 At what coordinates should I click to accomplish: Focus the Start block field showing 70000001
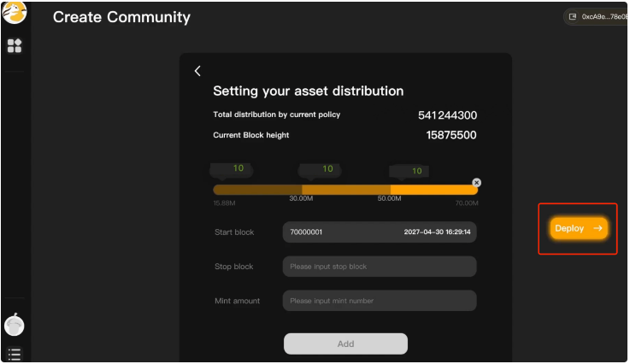[379, 232]
